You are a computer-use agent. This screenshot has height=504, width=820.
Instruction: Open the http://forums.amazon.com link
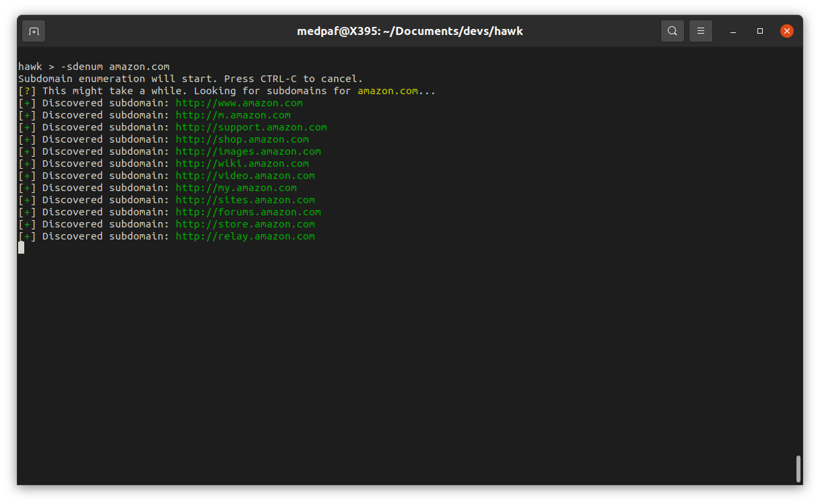[248, 212]
